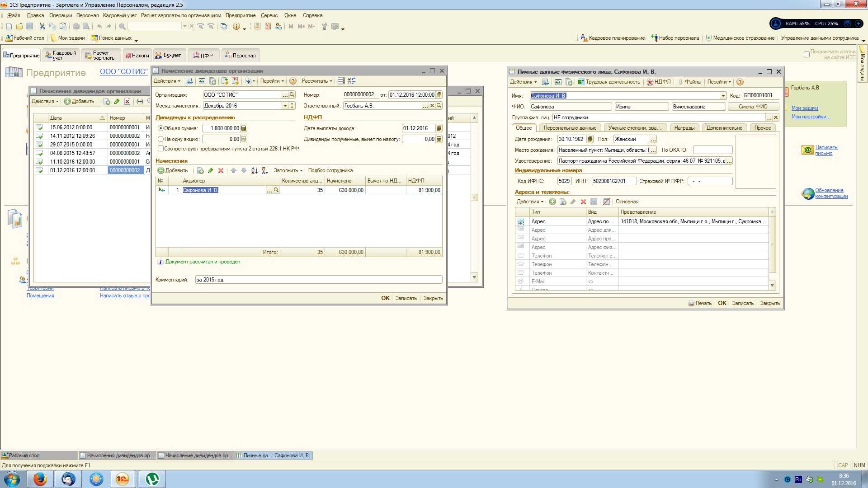Expand Имя field dropdown in Личные данные
Viewport: 868px width, 488px height.
pos(723,96)
